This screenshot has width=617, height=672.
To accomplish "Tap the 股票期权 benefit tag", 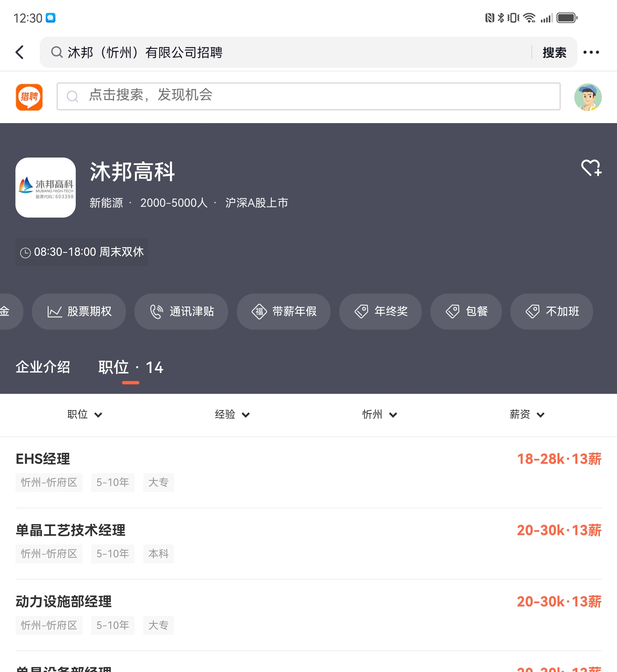I will click(79, 311).
